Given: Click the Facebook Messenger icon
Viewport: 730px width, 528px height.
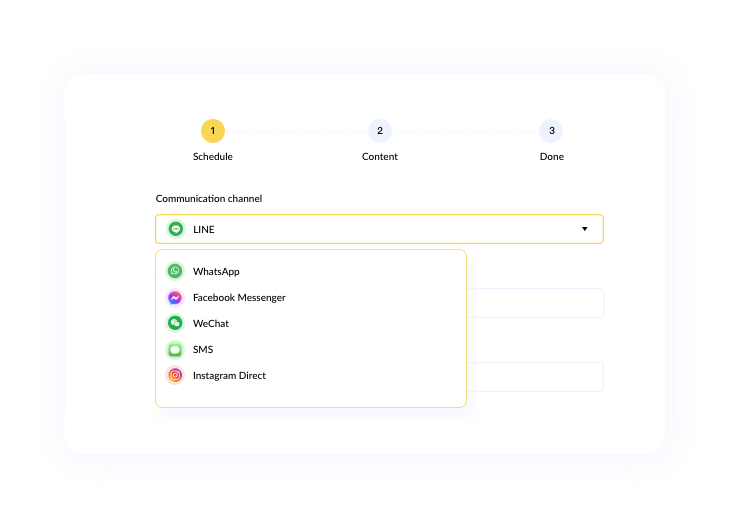Looking at the screenshot, I should [x=175, y=298].
